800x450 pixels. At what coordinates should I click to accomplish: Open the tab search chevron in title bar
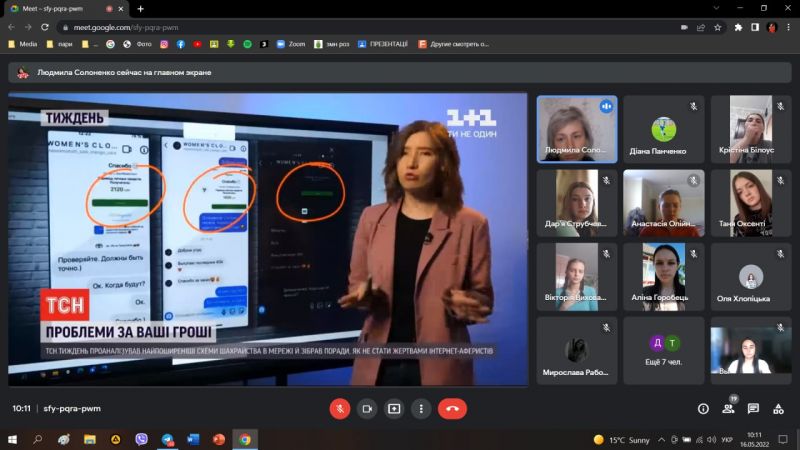tap(716, 8)
